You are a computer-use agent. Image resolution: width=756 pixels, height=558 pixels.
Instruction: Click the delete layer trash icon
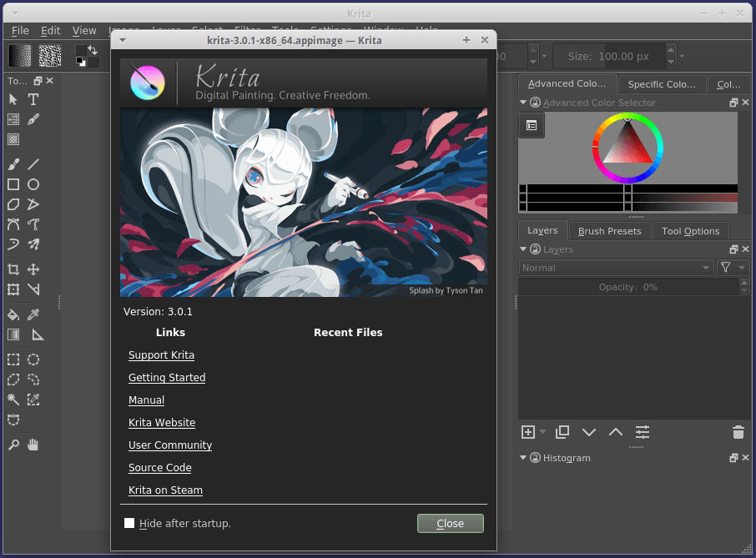tap(738, 432)
